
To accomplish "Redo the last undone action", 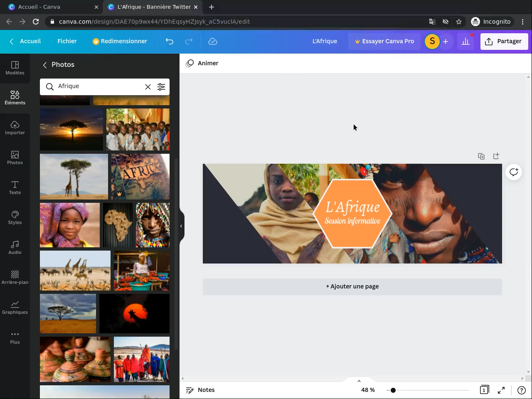I will tap(189, 41).
